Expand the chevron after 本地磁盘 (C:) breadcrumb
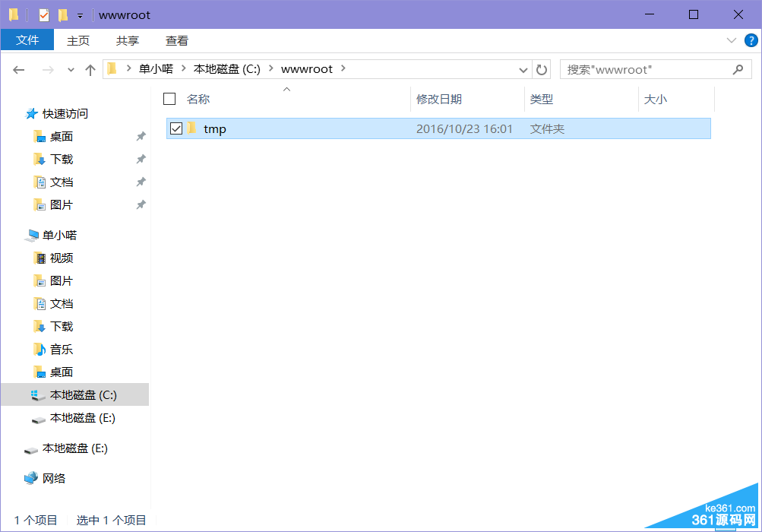The image size is (762, 532). [270, 68]
